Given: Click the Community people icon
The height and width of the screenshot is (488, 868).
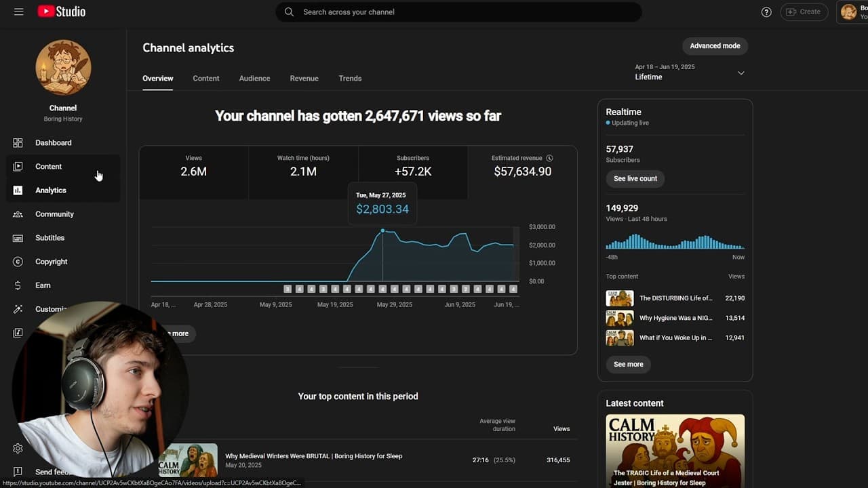Looking at the screenshot, I should pyautogui.click(x=18, y=214).
